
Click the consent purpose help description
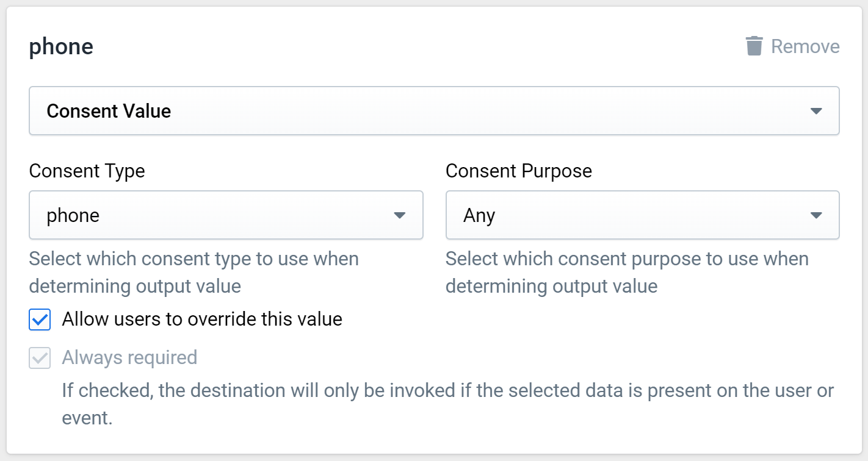tap(627, 272)
